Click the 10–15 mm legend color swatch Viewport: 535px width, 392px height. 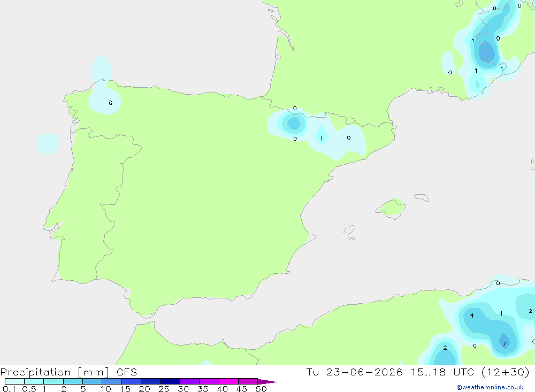[x=112, y=381]
